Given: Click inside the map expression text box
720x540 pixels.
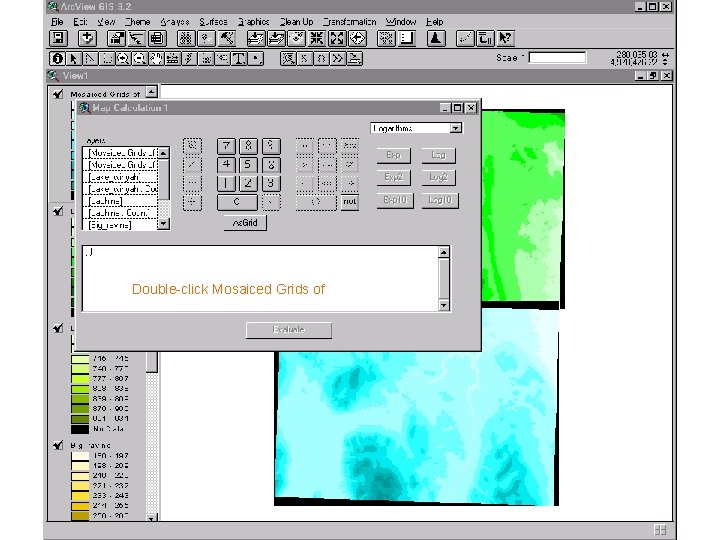Looking at the screenshot, I should pos(260,278).
